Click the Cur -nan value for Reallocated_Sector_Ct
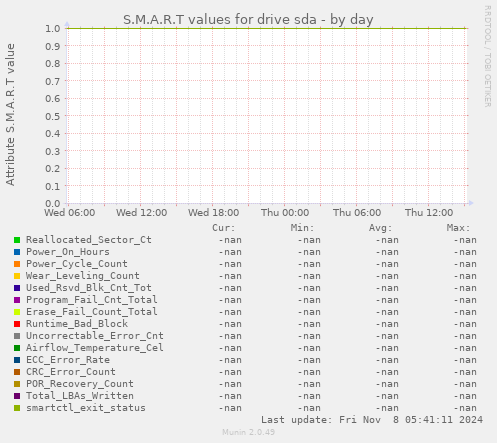 (230, 240)
